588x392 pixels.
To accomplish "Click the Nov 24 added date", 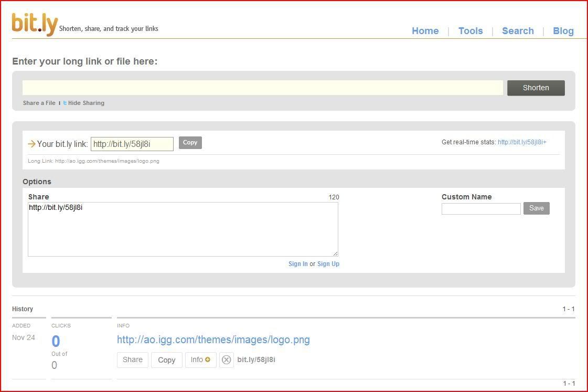I will pyautogui.click(x=23, y=337).
